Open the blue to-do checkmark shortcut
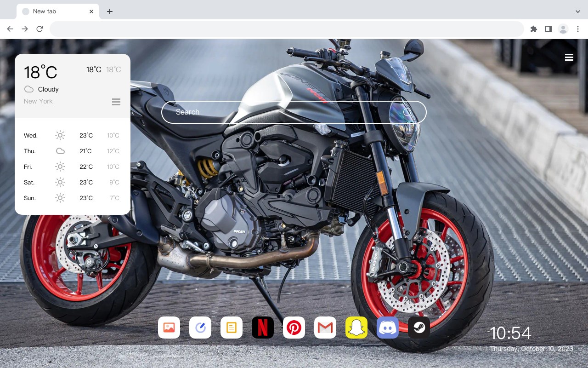The height and width of the screenshot is (368, 588). pos(200,328)
